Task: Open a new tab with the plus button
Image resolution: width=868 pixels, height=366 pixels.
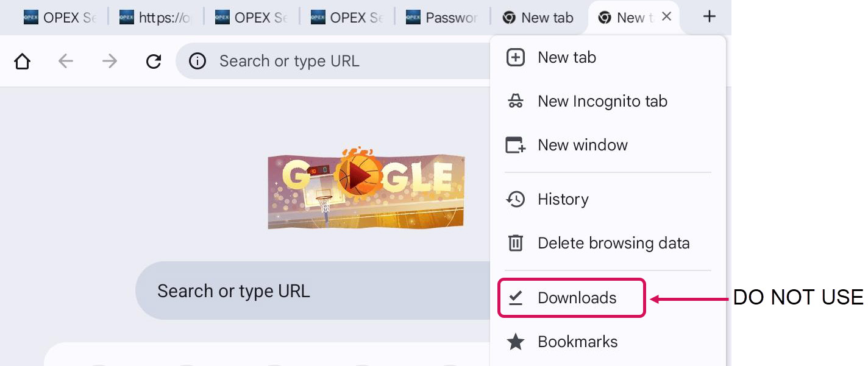Action: (710, 17)
